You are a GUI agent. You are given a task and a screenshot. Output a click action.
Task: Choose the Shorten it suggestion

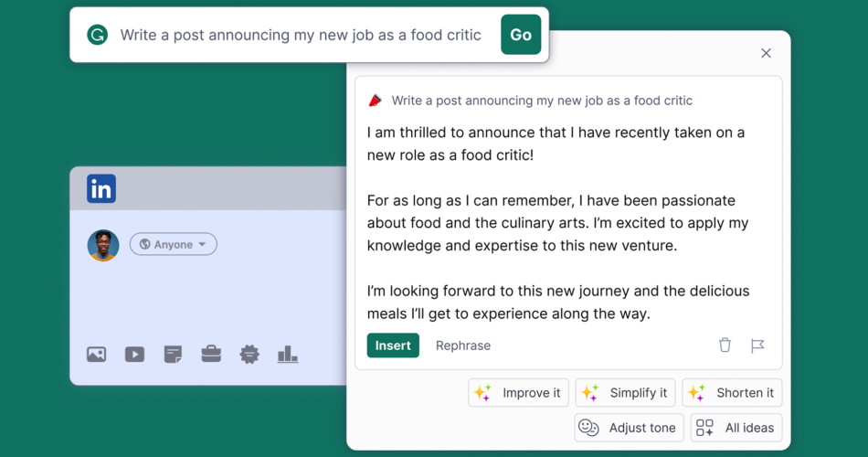point(732,393)
